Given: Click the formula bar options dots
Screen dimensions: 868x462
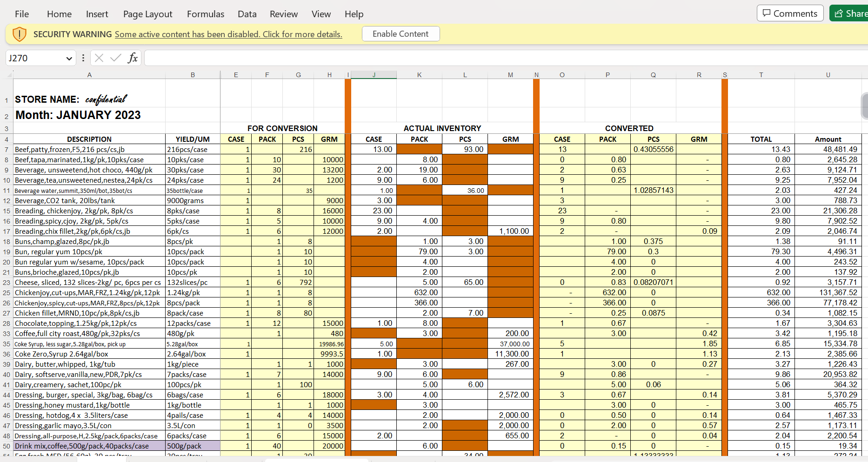Looking at the screenshot, I should click(83, 58).
